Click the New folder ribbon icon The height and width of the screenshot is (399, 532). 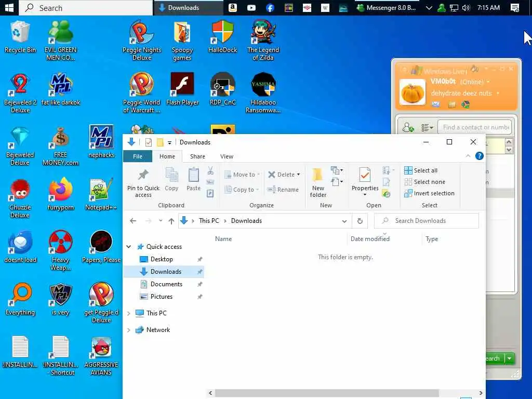pos(318,182)
